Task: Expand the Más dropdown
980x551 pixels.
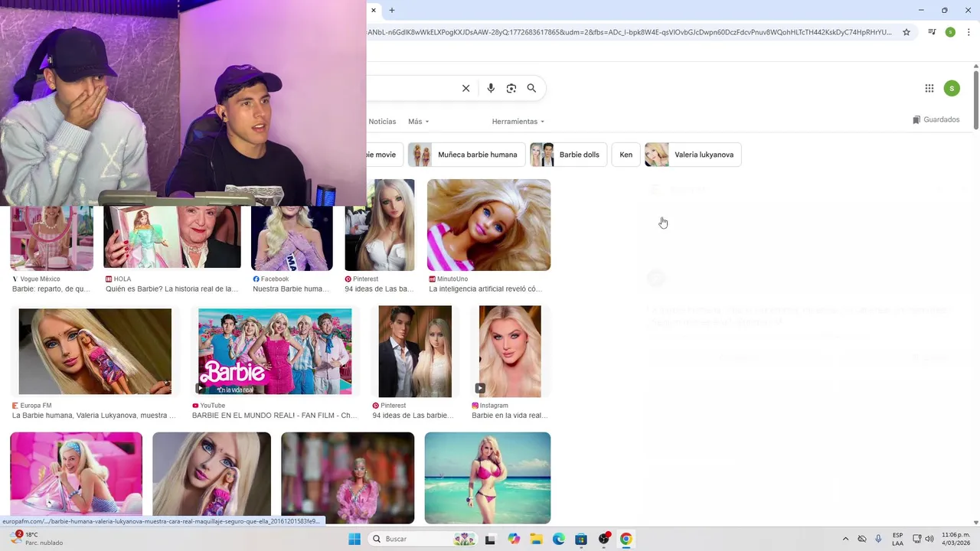Action: click(x=418, y=122)
